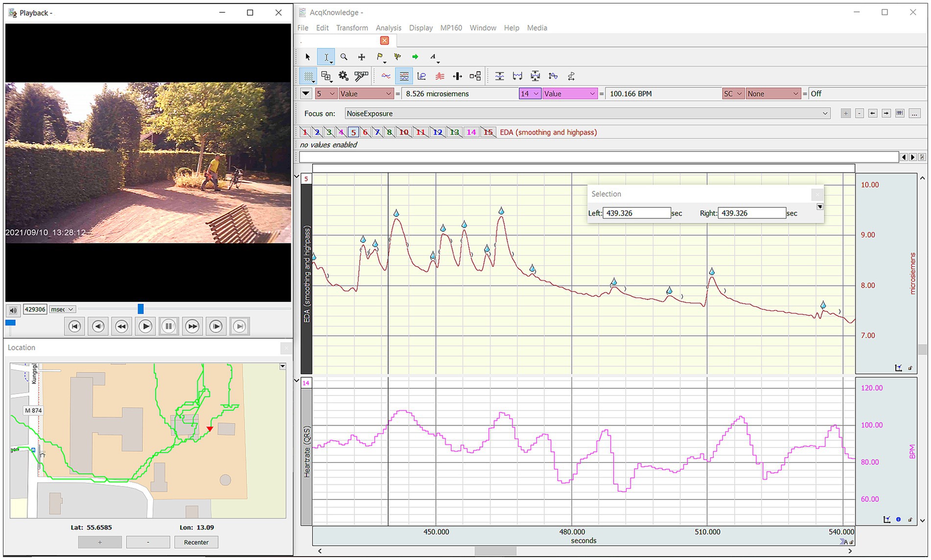This screenshot has height=560, width=931.
Task: Select the text annotation A tool
Action: pyautogui.click(x=434, y=57)
